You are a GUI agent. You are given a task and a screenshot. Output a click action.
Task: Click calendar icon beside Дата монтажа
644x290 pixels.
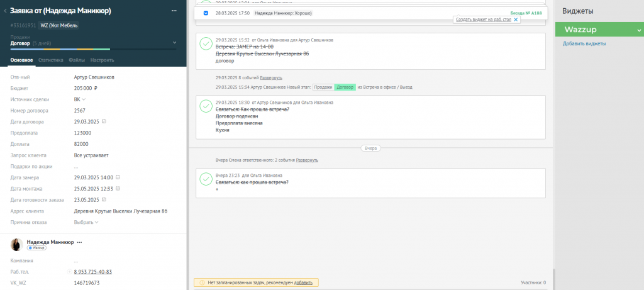pyautogui.click(x=118, y=189)
